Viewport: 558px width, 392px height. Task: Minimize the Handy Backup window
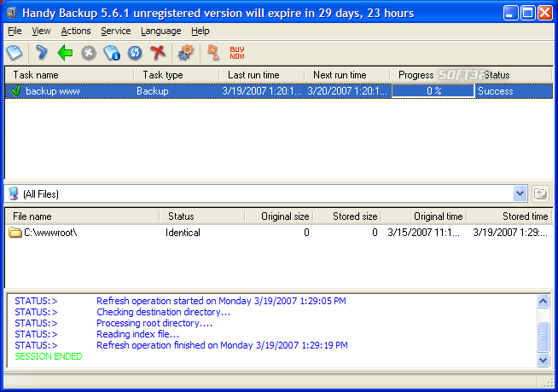pos(511,14)
